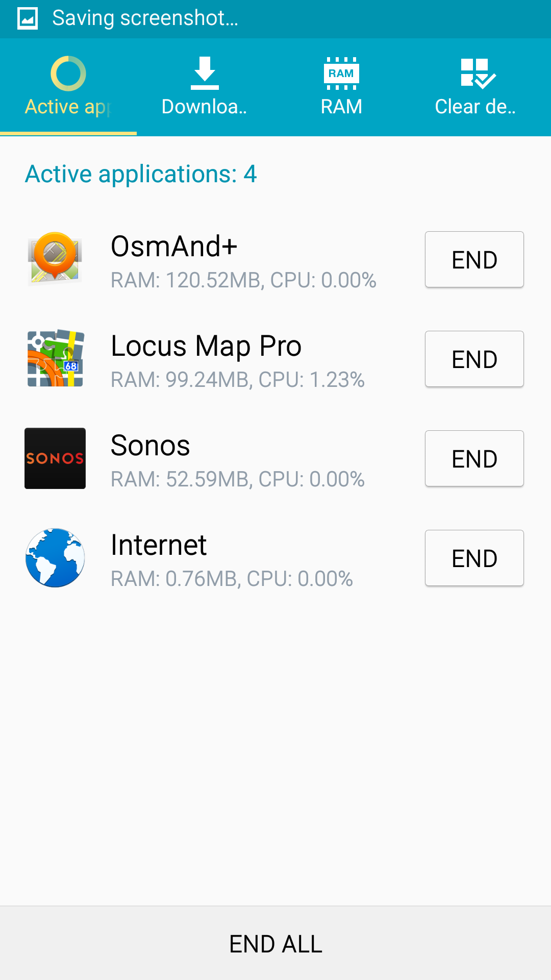
Task: Tap the Clear defaults checkmark icon
Action: [x=477, y=73]
